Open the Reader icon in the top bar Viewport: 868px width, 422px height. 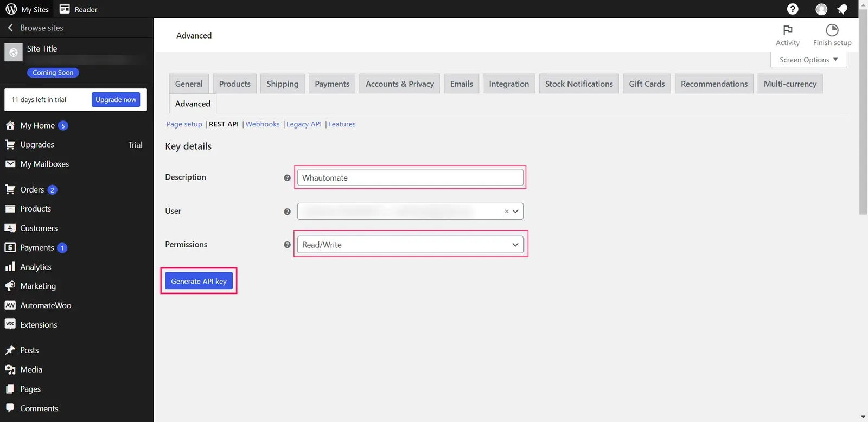[65, 9]
